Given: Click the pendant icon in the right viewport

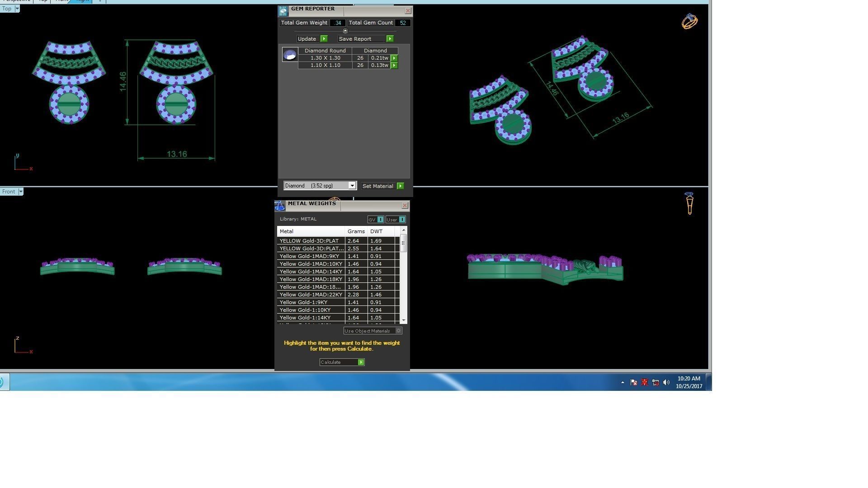Looking at the screenshot, I should click(x=689, y=203).
